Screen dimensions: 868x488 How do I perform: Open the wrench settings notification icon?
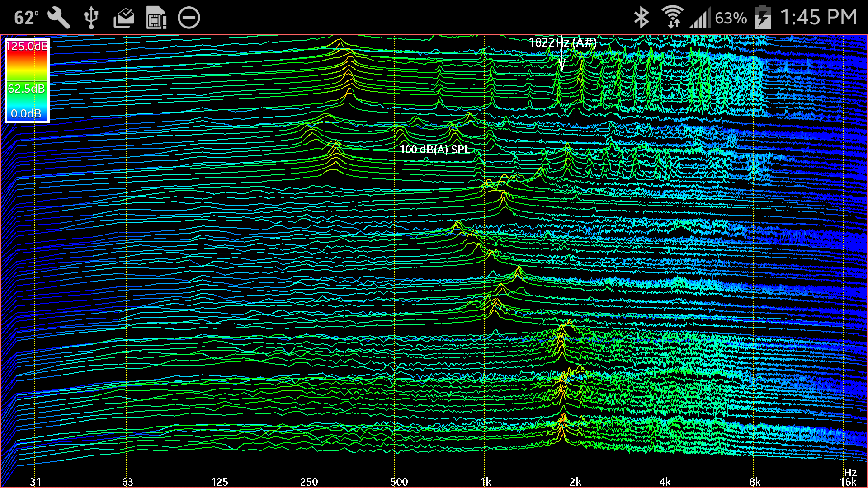pyautogui.click(x=58, y=17)
